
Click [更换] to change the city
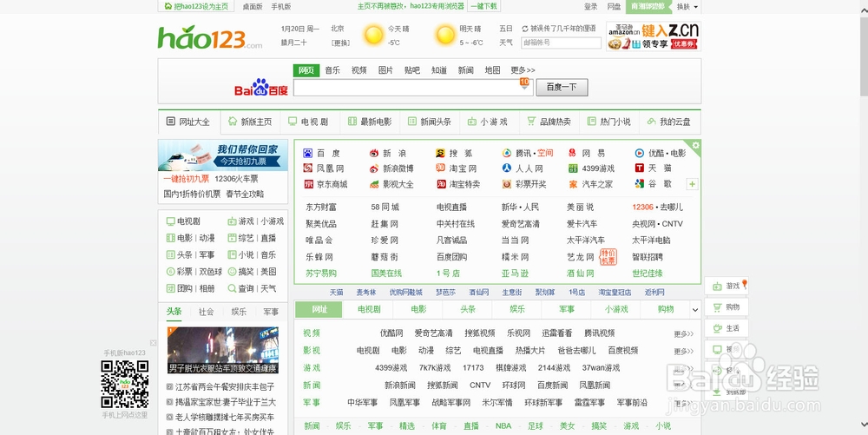pyautogui.click(x=340, y=43)
